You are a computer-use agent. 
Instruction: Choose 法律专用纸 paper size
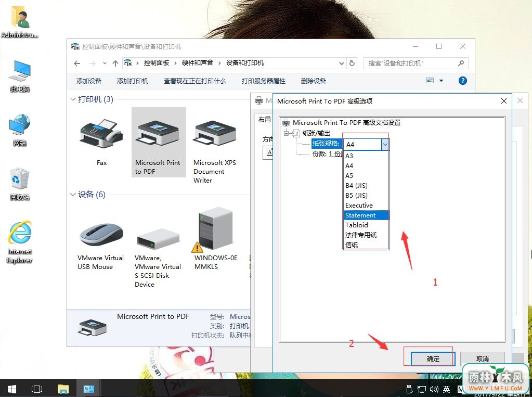click(366, 235)
